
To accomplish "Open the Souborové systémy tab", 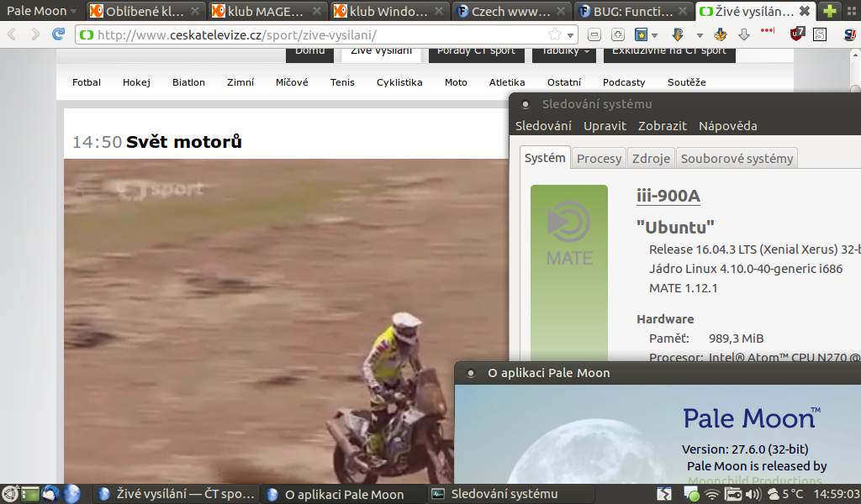I will [x=737, y=159].
